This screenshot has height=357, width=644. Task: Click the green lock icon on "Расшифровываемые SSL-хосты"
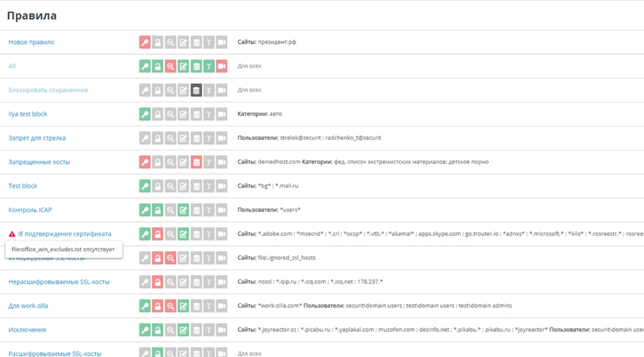tap(157, 353)
